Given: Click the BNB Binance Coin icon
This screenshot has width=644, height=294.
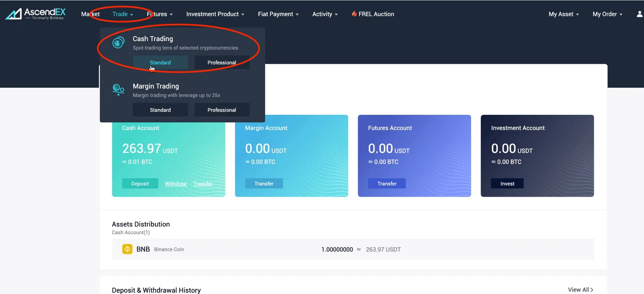Looking at the screenshot, I should point(127,249).
